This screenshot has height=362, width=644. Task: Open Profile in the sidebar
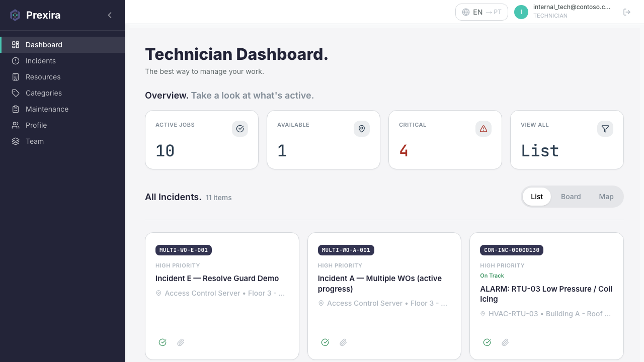tap(62, 125)
